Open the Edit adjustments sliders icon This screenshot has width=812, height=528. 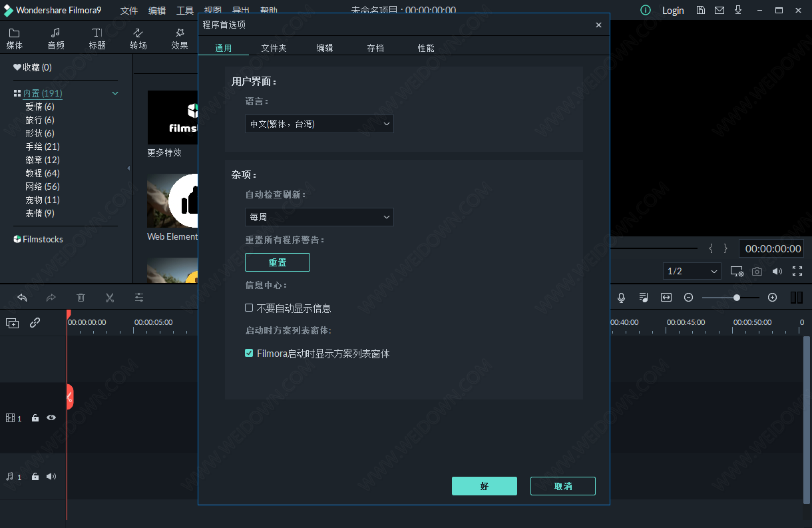pyautogui.click(x=139, y=298)
